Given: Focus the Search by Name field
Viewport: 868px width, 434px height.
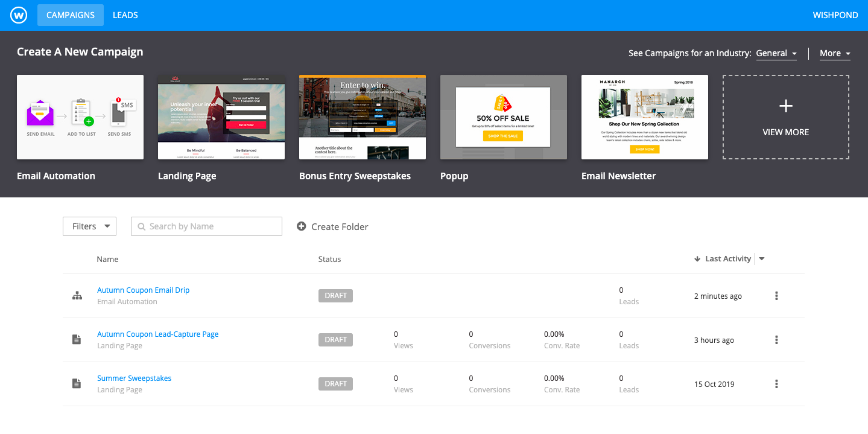Looking at the screenshot, I should point(206,226).
